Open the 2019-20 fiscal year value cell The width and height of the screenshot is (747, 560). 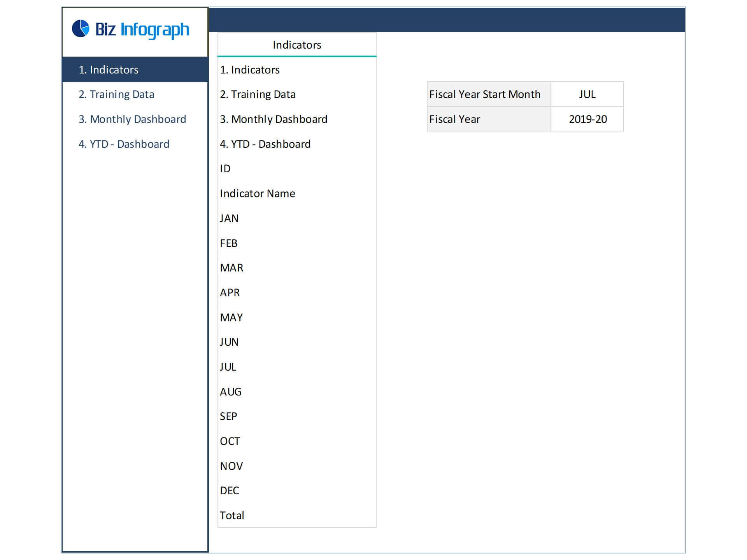click(587, 119)
